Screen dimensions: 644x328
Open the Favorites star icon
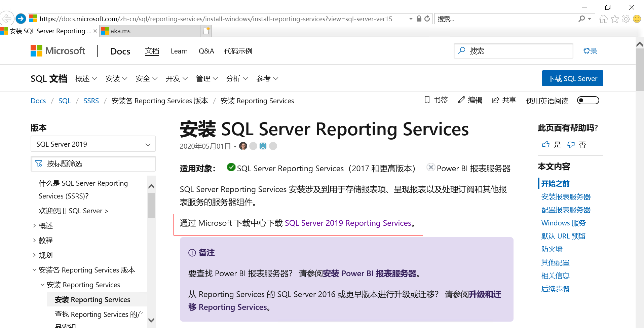point(615,19)
